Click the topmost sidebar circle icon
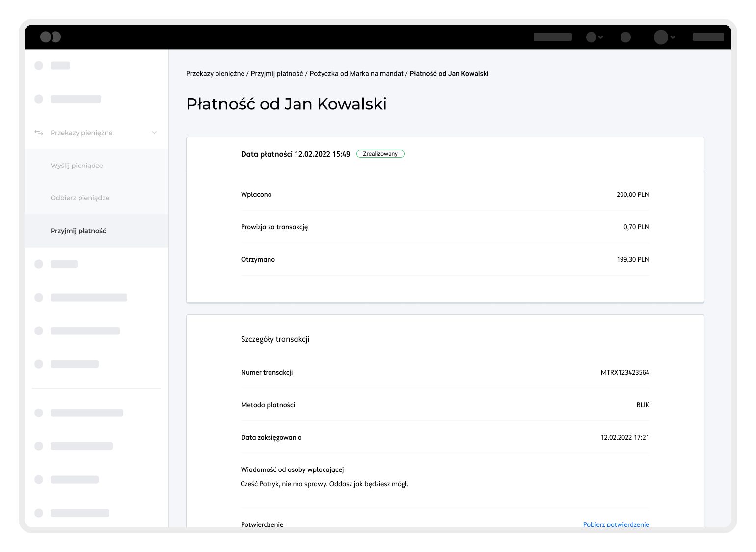Image resolution: width=756 pixels, height=552 pixels. 39,66
